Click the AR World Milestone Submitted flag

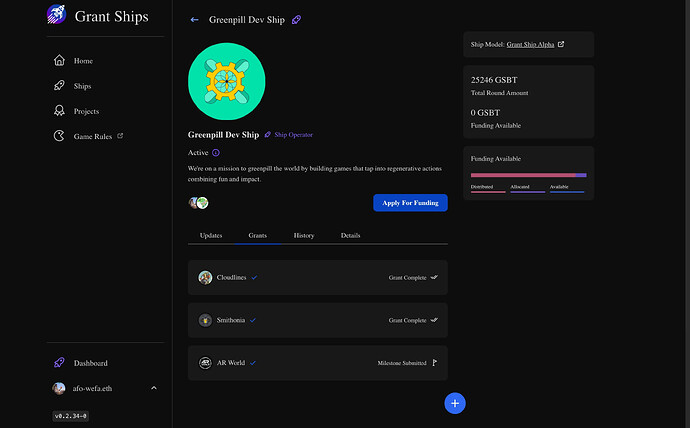point(434,362)
